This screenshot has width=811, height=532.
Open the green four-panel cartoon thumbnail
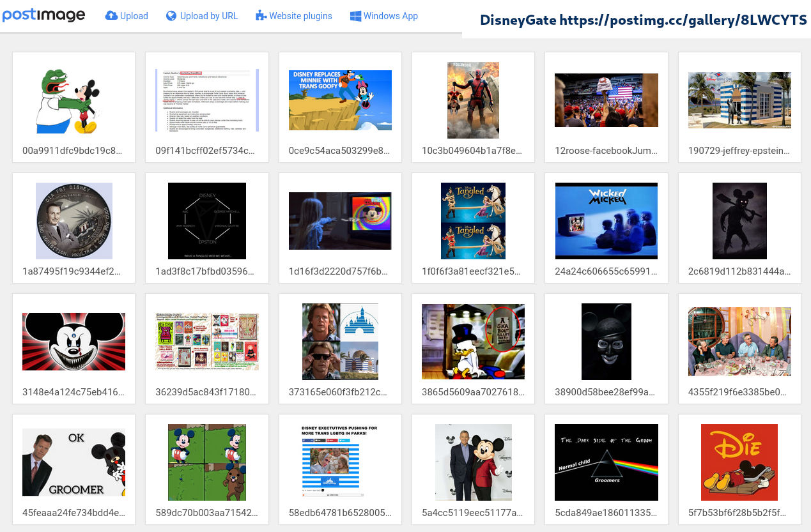tap(207, 462)
